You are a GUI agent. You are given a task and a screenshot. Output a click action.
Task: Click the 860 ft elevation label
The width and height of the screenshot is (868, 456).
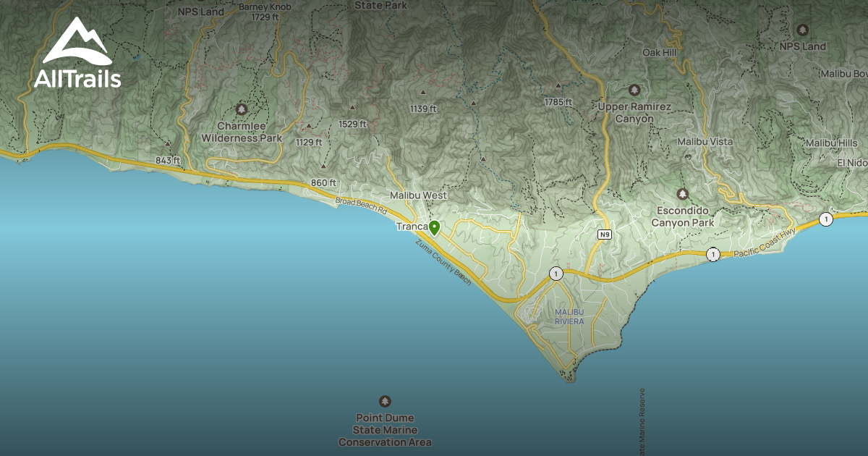point(324,182)
